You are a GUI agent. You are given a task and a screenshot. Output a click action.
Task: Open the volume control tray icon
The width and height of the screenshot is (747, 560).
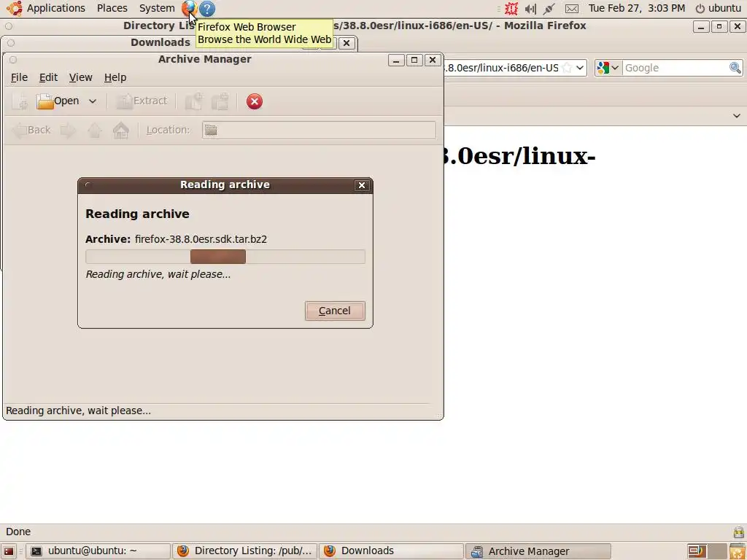pos(530,9)
